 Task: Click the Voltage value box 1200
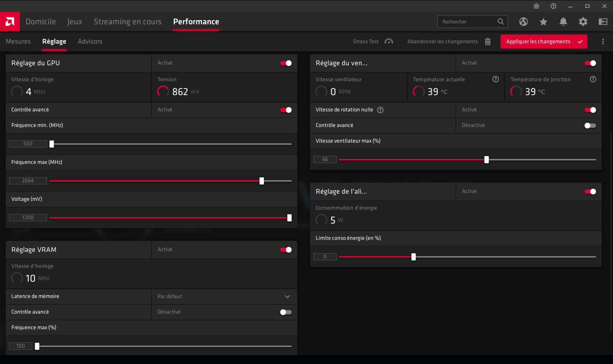click(28, 217)
